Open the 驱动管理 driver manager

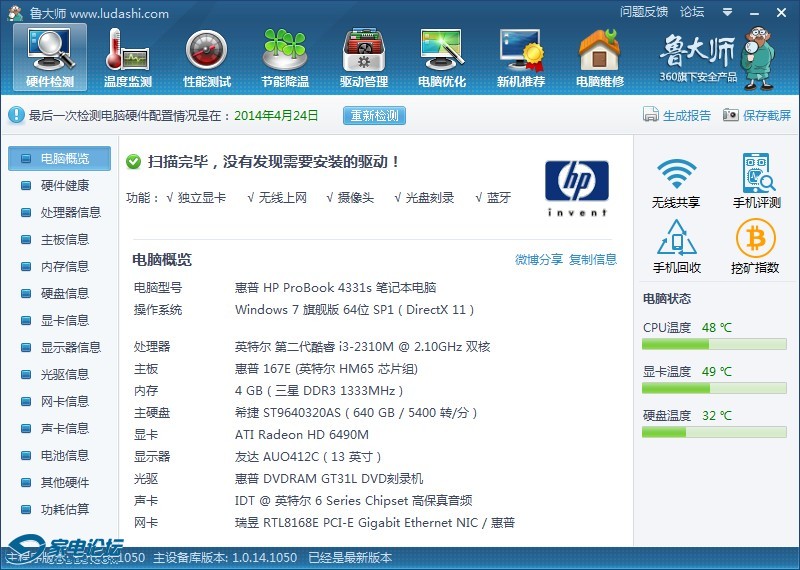coord(363,58)
